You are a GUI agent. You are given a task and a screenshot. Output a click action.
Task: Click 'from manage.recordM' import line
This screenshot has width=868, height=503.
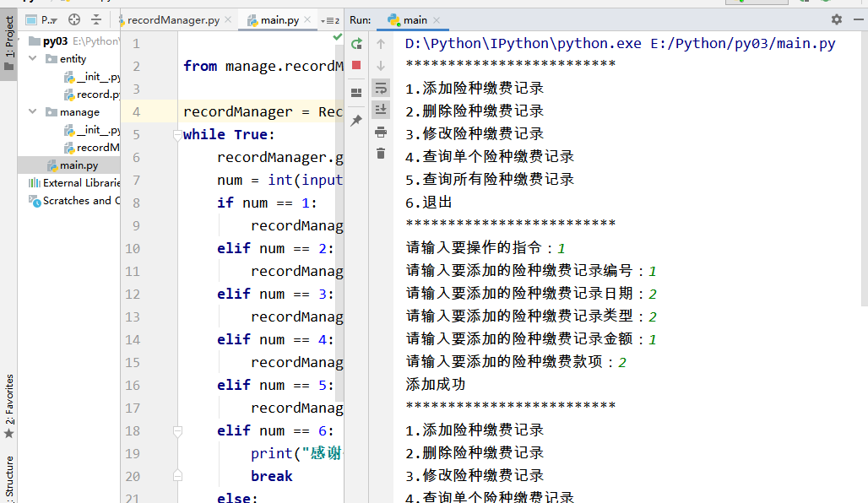pyautogui.click(x=263, y=67)
